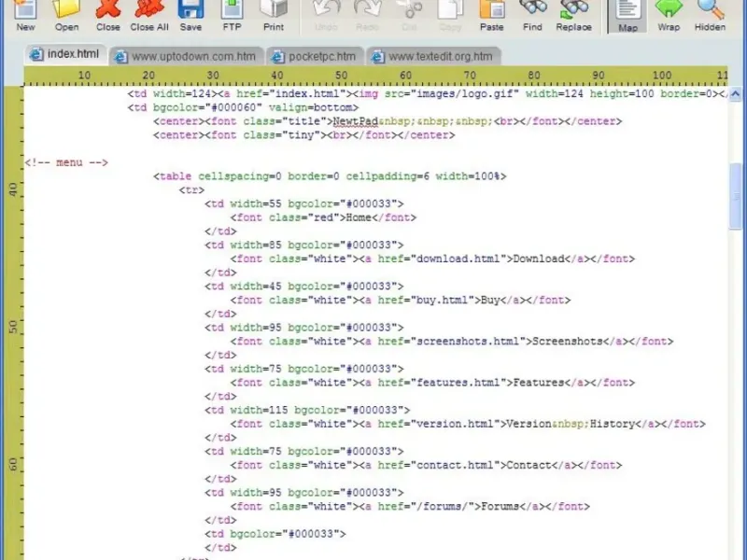The image size is (747, 560).
Task: Click the Open folder toolbar icon
Action: (66, 14)
